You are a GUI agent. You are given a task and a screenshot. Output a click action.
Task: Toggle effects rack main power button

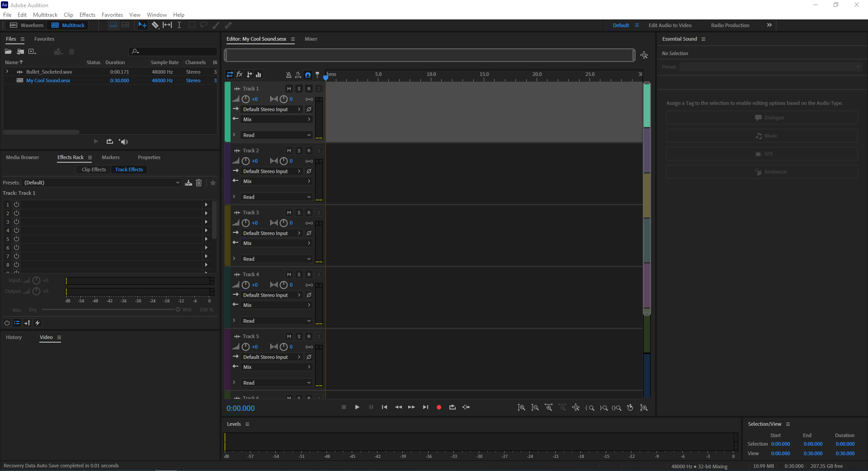(7, 323)
